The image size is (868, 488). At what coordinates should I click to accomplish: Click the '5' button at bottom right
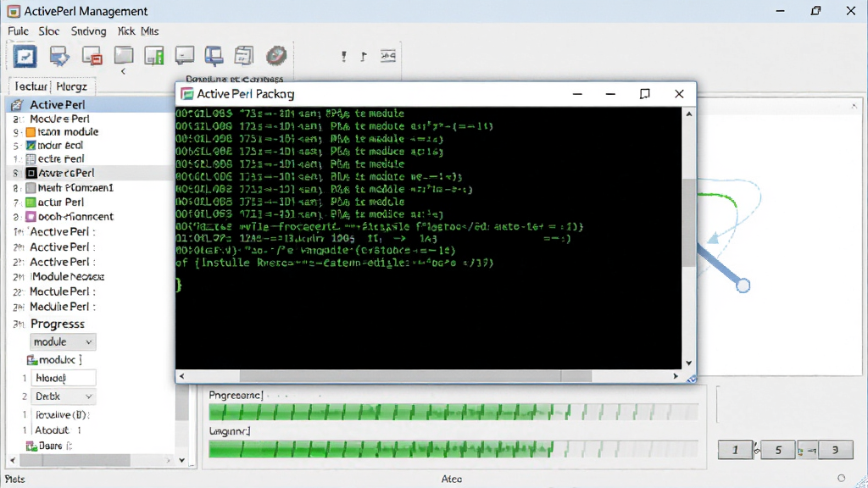pos(778,450)
